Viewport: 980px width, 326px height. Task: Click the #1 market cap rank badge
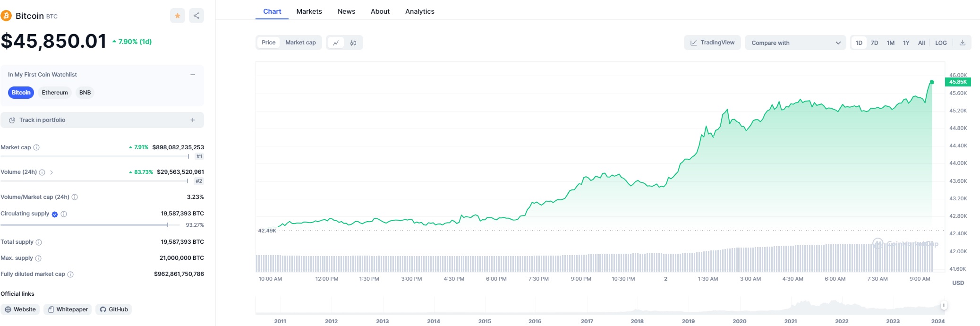point(199,156)
